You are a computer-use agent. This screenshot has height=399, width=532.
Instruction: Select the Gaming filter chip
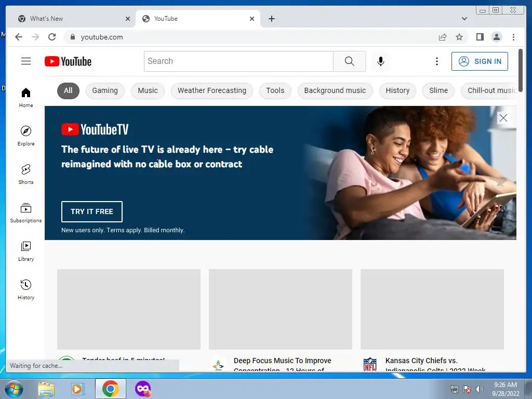105,90
